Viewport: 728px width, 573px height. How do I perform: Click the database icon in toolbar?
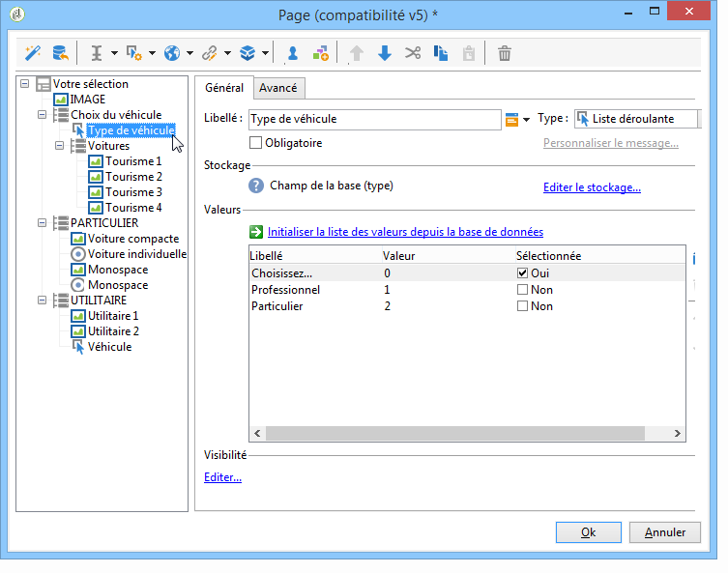[60, 53]
